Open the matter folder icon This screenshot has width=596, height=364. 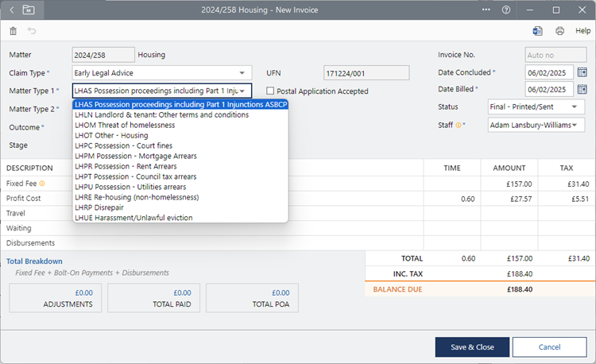pos(29,10)
